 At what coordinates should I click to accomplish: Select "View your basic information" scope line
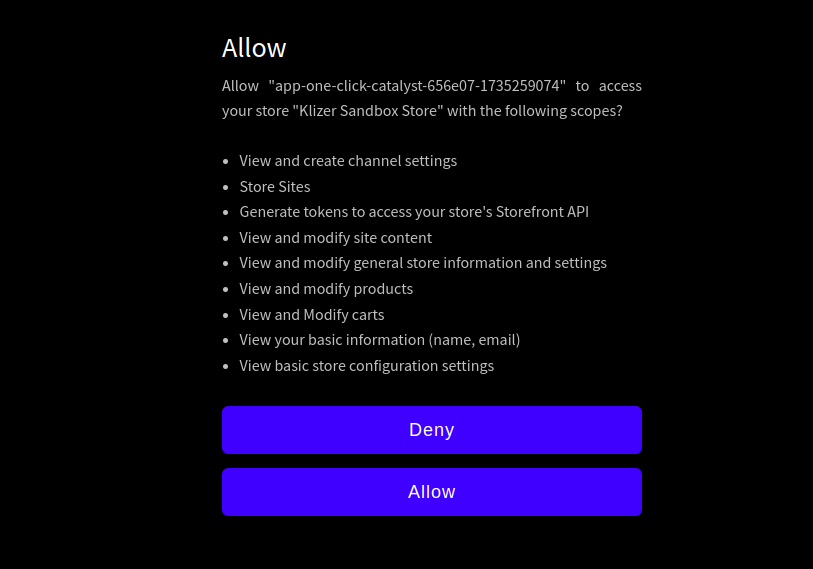pyautogui.click(x=380, y=340)
